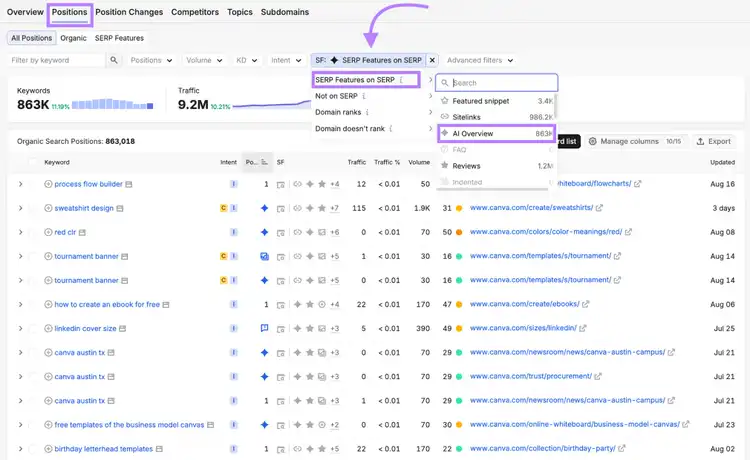Screen dimensions: 750x460
Task: Click featured snippet position icon in linkedin cover size row
Action: point(265,328)
